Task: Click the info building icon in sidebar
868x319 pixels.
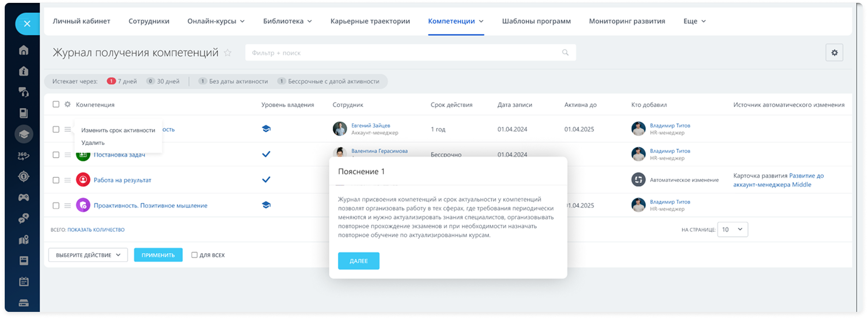Action: [x=24, y=71]
